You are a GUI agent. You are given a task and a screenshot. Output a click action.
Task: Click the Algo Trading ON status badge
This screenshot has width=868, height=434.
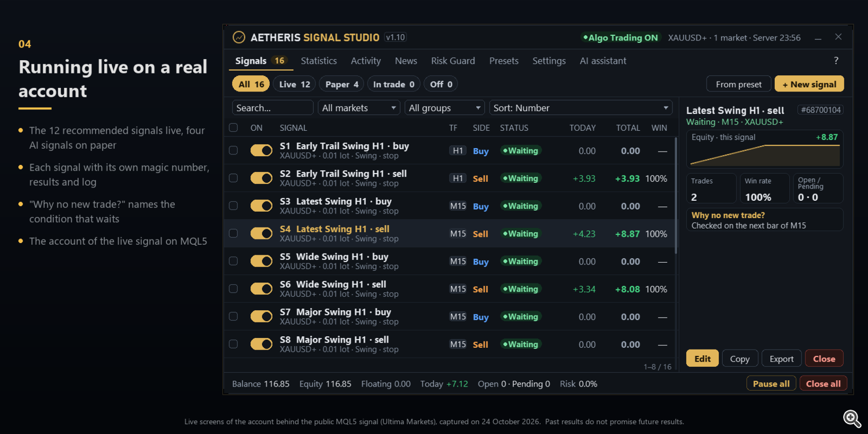tap(620, 38)
